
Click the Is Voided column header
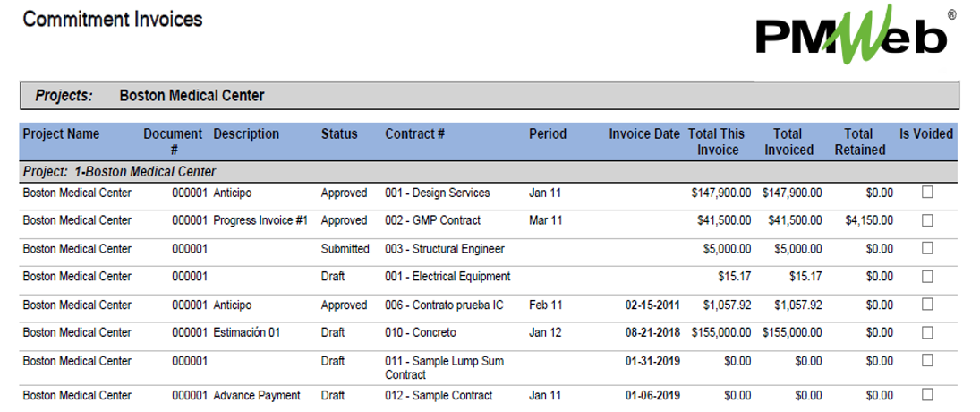click(926, 133)
